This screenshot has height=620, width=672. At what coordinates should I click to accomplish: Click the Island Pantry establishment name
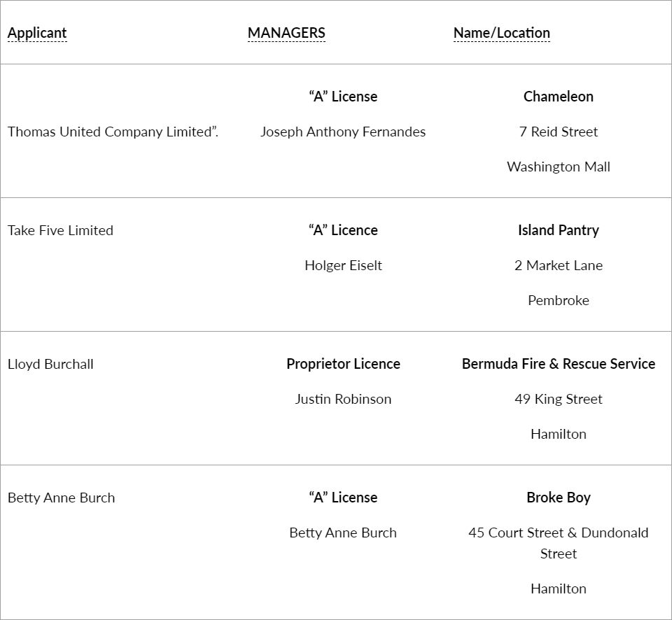tap(558, 230)
